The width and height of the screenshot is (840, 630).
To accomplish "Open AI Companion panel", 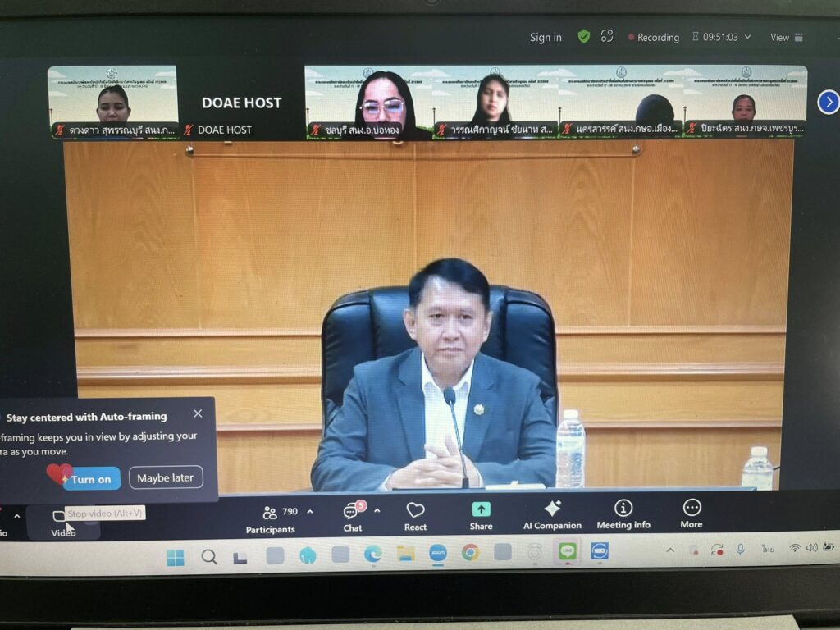I will click(552, 515).
